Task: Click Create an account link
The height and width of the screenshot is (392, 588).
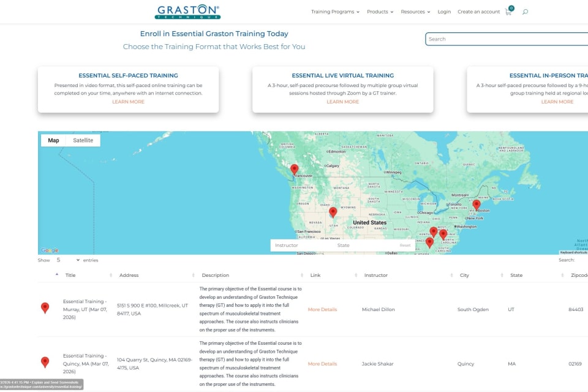Action: tap(478, 12)
